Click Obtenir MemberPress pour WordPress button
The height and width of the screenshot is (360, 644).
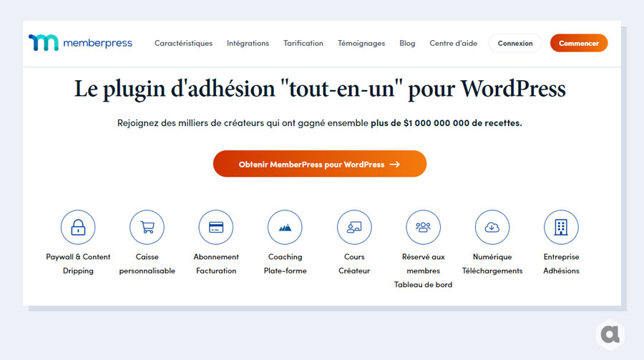320,164
